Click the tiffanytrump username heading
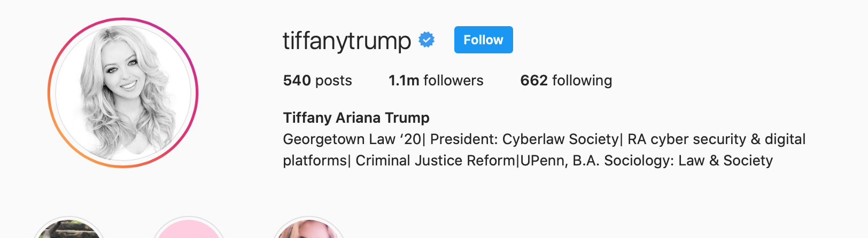The image size is (868, 238). [x=347, y=41]
